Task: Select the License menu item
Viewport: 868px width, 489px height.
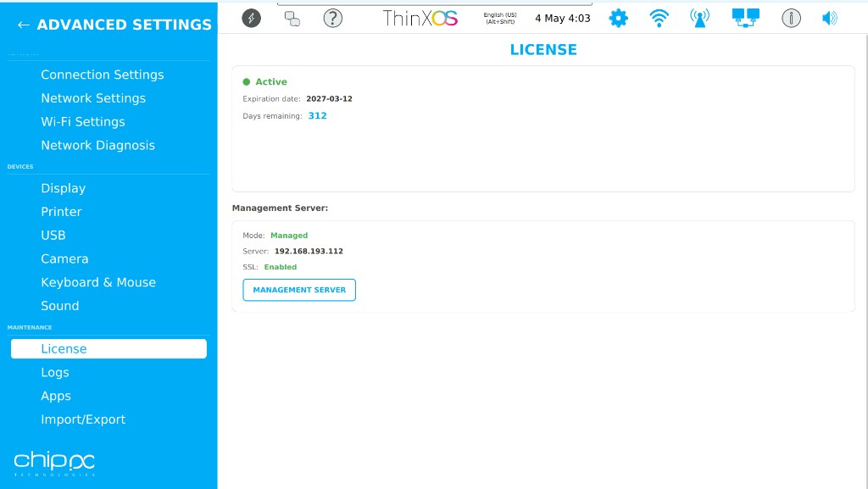Action: point(108,348)
